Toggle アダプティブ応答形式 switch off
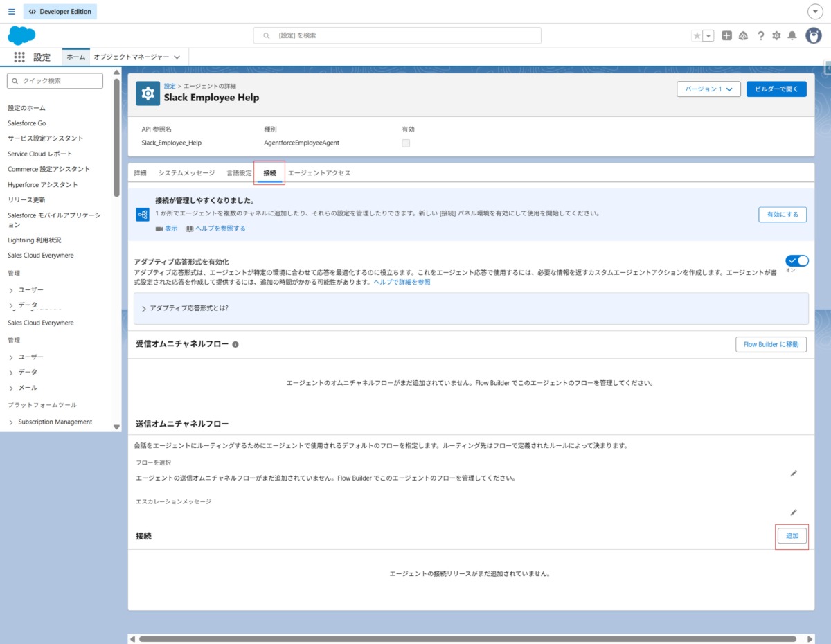This screenshot has height=644, width=831. (x=797, y=261)
